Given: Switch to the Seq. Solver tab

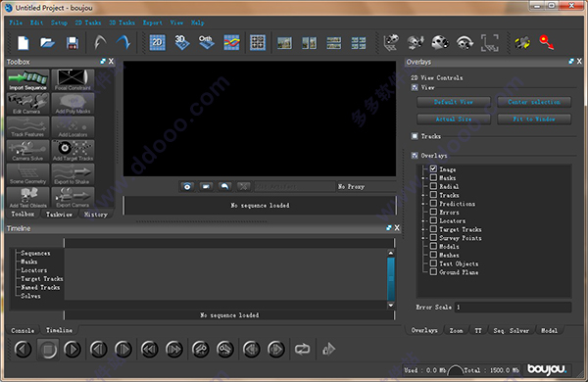Looking at the screenshot, I should pos(512,330).
